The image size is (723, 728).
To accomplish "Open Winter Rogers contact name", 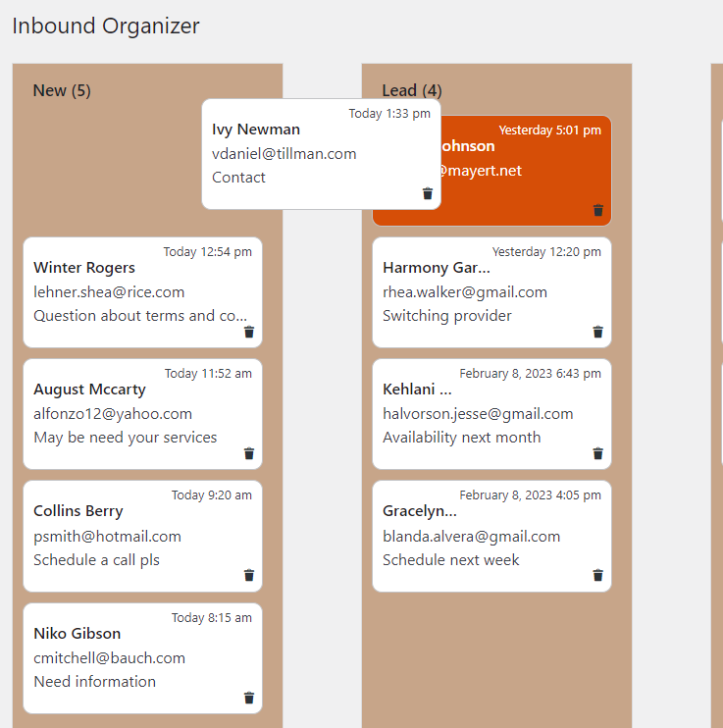I will pos(84,268).
